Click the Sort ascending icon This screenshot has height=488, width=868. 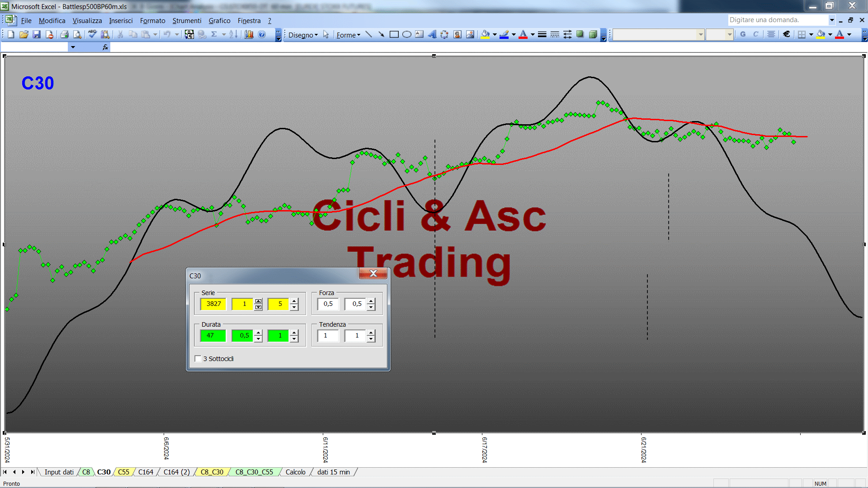233,34
